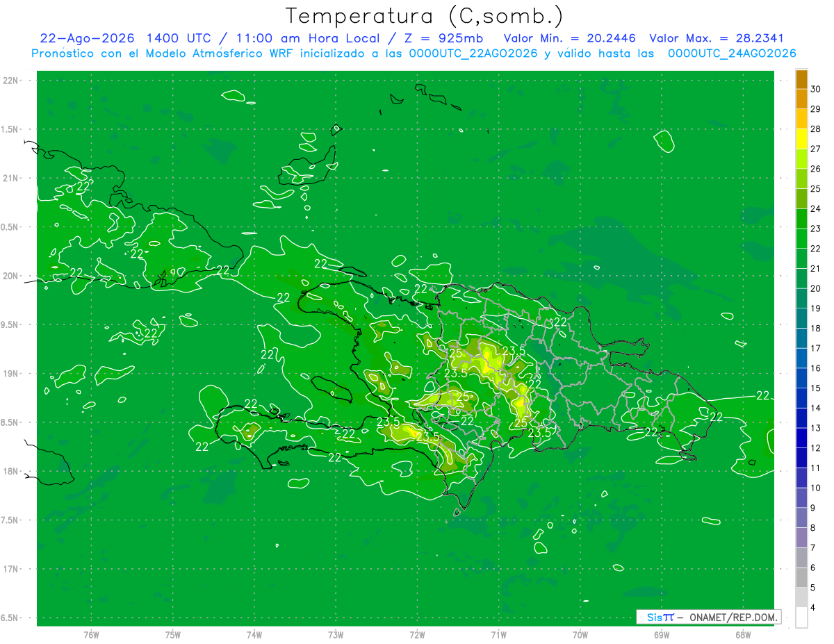Select the valid-until stamp '0000UTC_24AGO2026'
This screenshot has width=834, height=644.
pos(732,53)
